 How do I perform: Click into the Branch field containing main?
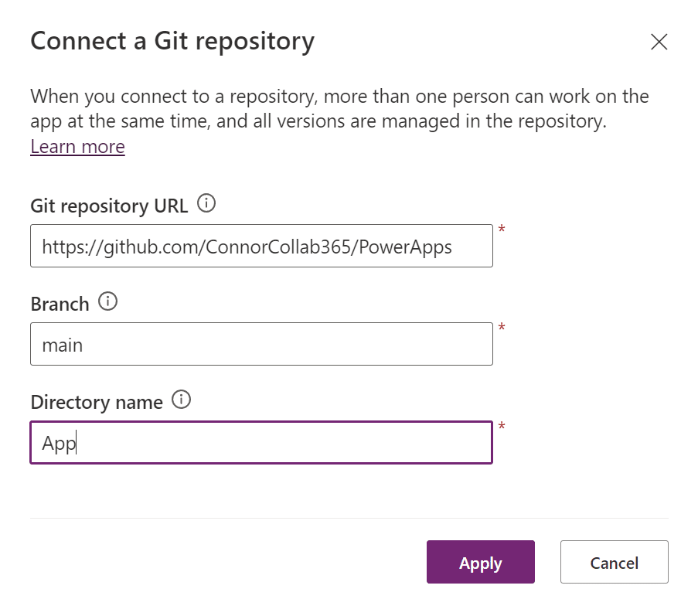pos(261,344)
